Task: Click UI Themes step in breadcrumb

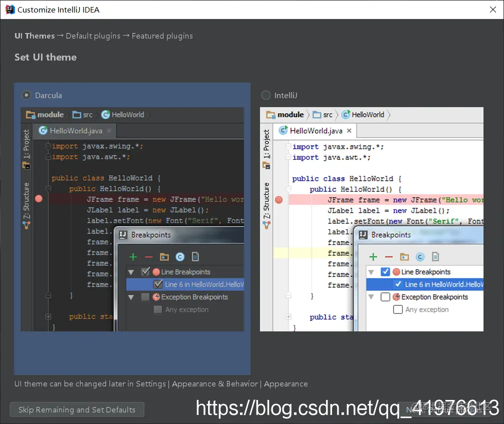Action: (34, 36)
